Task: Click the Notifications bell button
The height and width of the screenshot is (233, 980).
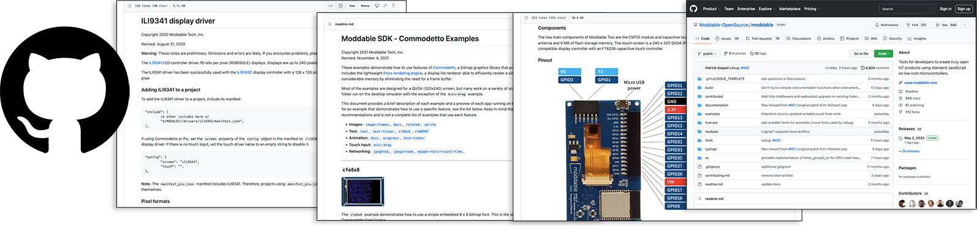Action: click(x=886, y=25)
